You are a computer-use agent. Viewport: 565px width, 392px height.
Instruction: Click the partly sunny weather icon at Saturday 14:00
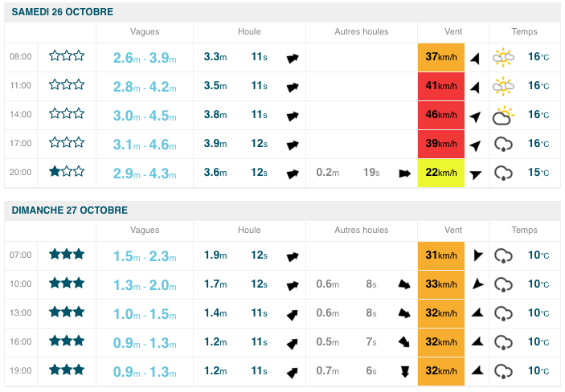(x=504, y=116)
